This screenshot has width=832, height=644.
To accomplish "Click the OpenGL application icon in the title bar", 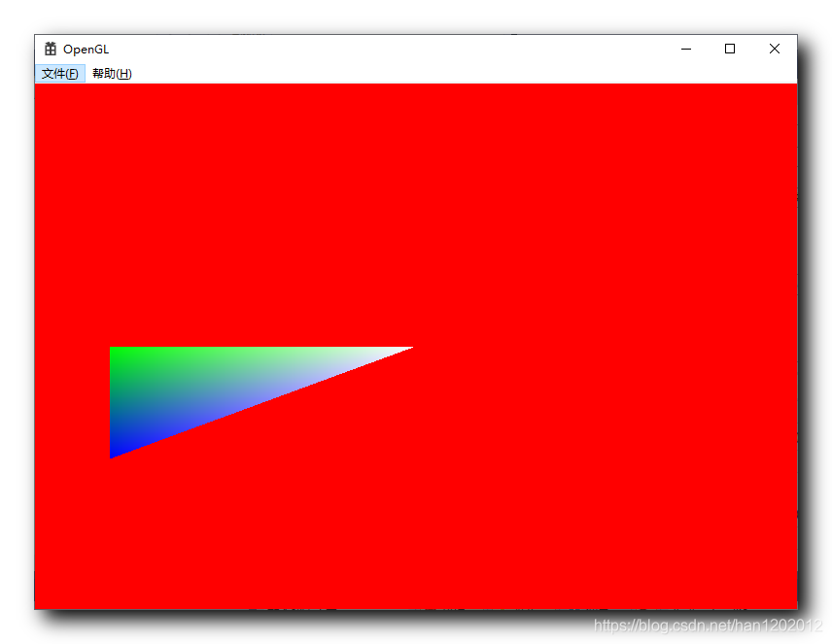I will click(x=50, y=49).
